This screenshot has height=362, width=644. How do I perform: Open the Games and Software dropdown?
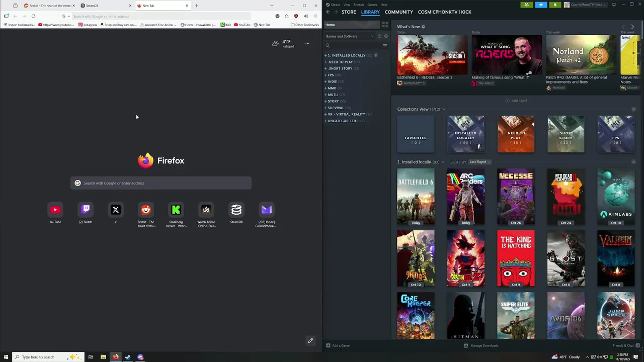tap(350, 36)
